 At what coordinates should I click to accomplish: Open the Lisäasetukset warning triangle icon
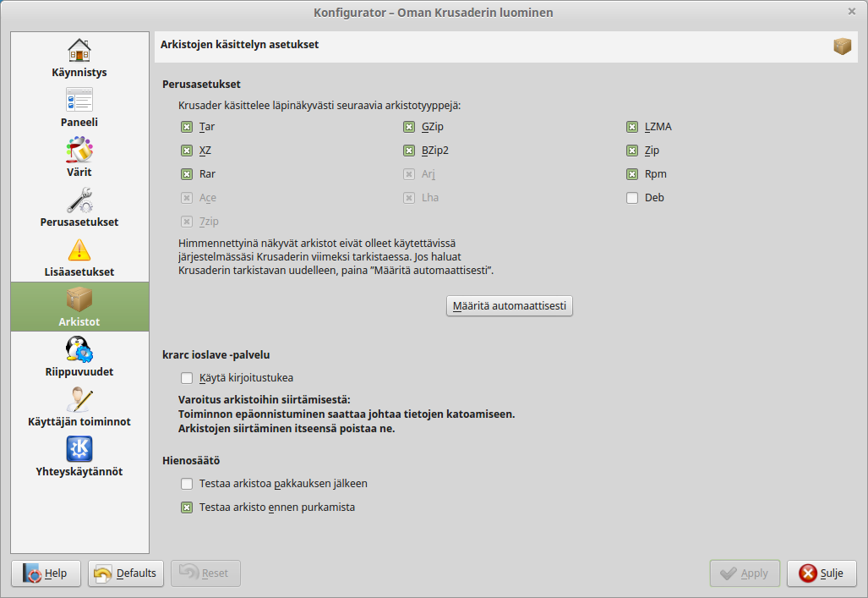(79, 250)
